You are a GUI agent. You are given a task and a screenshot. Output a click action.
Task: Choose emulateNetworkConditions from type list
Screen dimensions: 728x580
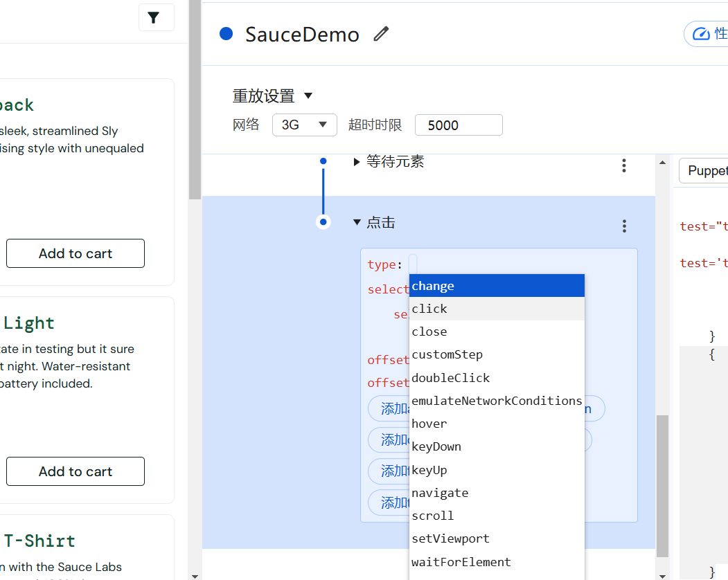[x=497, y=401]
